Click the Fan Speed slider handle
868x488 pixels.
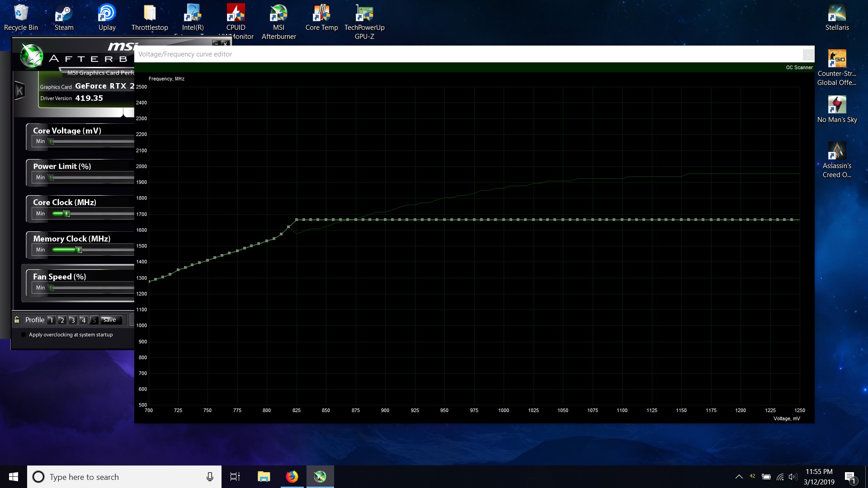tap(52, 288)
